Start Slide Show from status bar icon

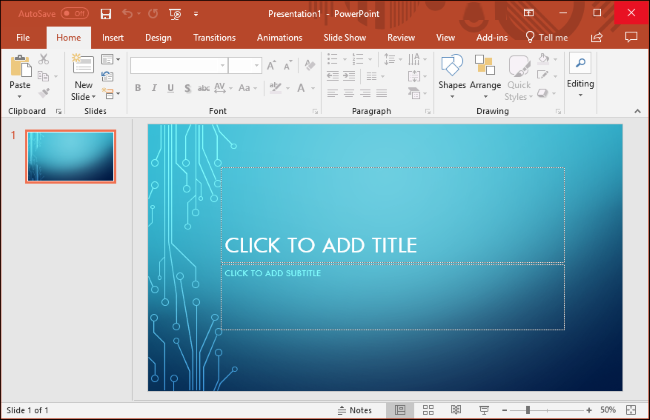click(484, 410)
